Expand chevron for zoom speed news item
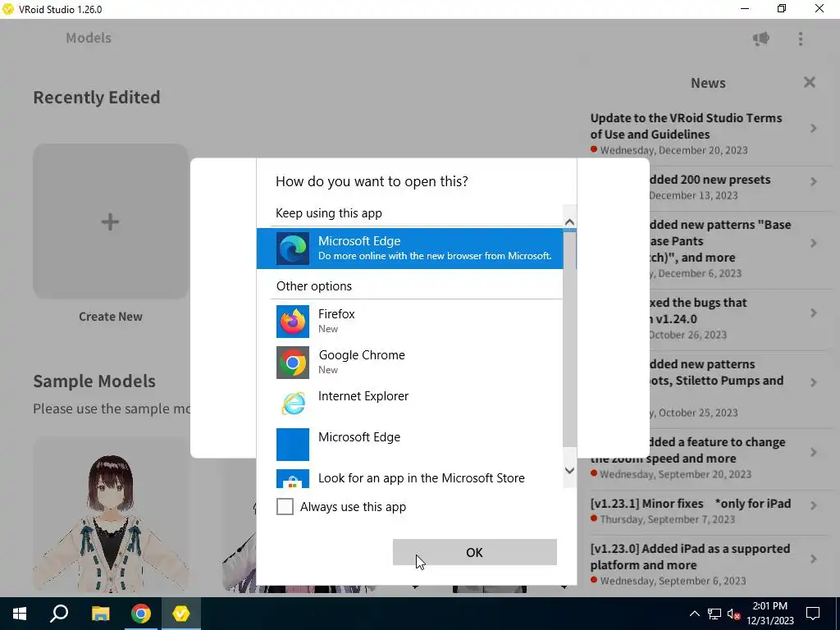840x630 pixels. (813, 452)
